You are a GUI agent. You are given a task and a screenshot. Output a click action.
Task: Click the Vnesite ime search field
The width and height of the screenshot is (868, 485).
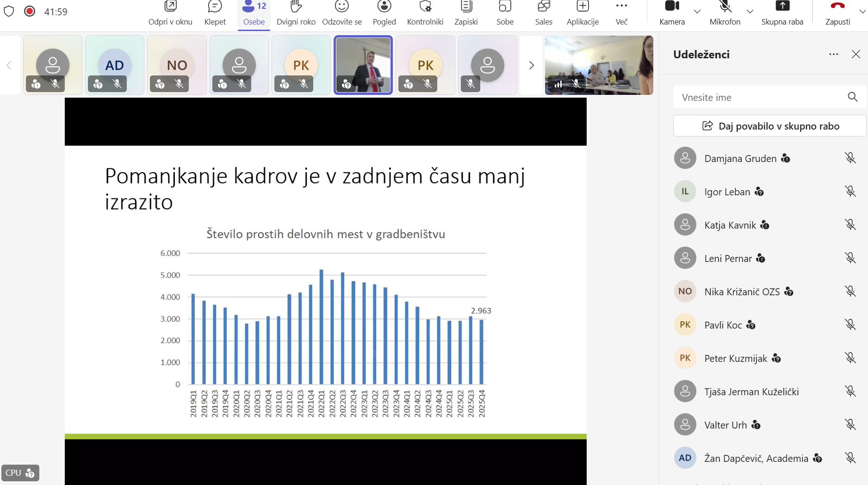click(x=759, y=97)
